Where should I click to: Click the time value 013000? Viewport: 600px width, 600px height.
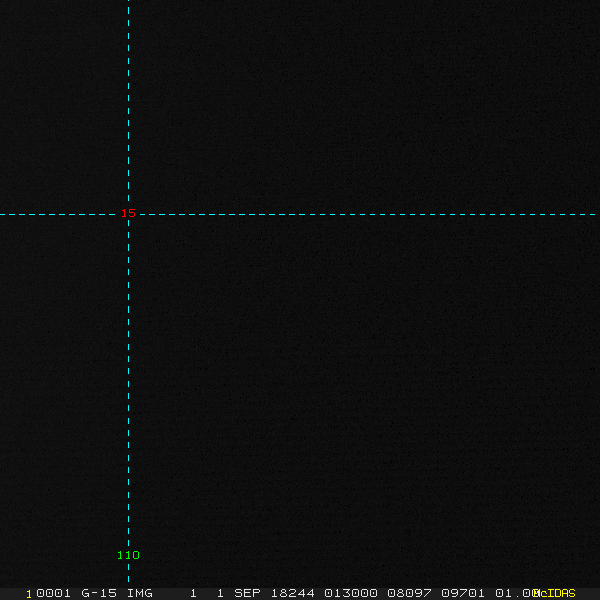point(351,593)
